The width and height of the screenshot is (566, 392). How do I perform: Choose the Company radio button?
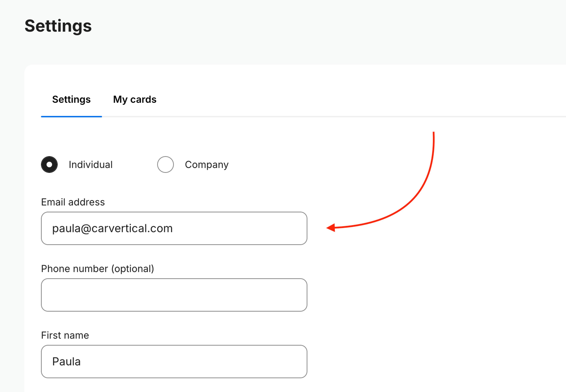click(x=165, y=165)
